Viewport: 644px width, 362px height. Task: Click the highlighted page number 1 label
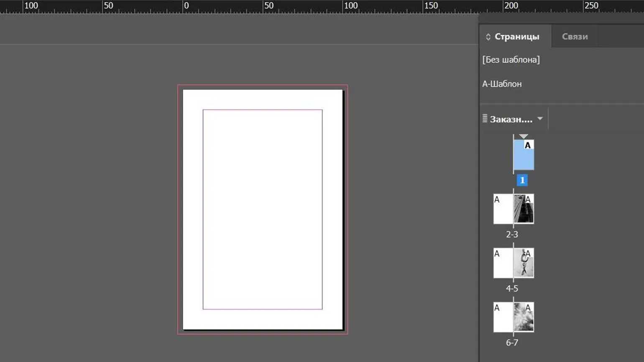click(x=522, y=180)
